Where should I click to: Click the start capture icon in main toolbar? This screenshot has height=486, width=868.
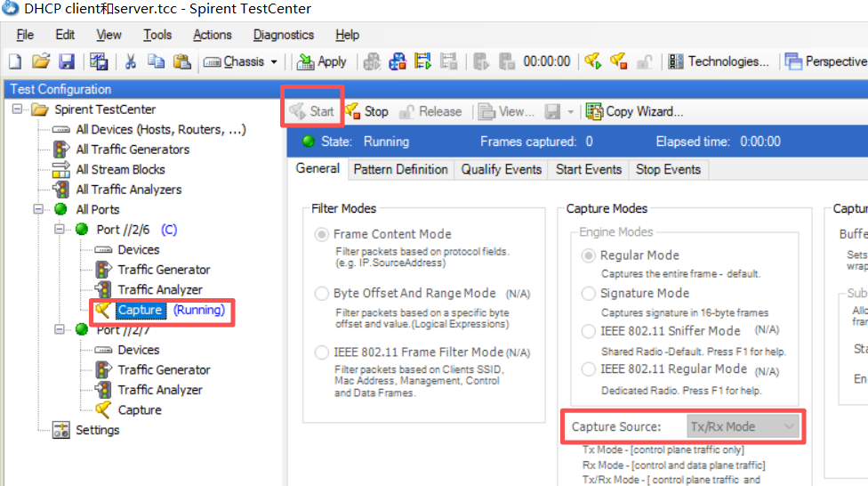[x=593, y=61]
